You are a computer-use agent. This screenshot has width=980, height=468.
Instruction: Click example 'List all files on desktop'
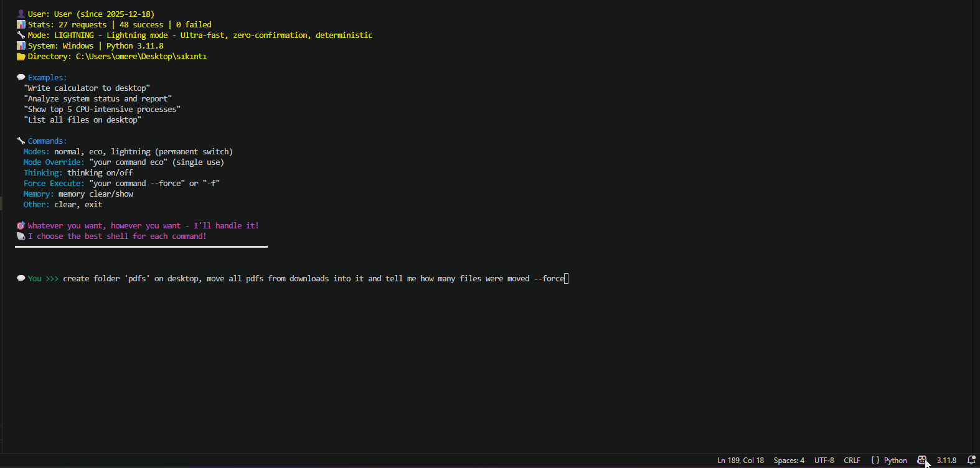coord(83,120)
